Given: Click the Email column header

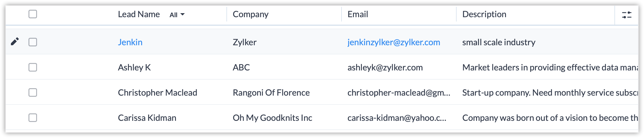Looking at the screenshot, I should tap(358, 14).
